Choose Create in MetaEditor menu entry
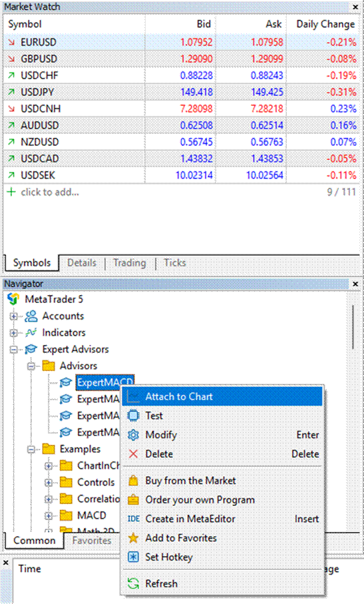The image size is (364, 604). pyautogui.click(x=222, y=519)
